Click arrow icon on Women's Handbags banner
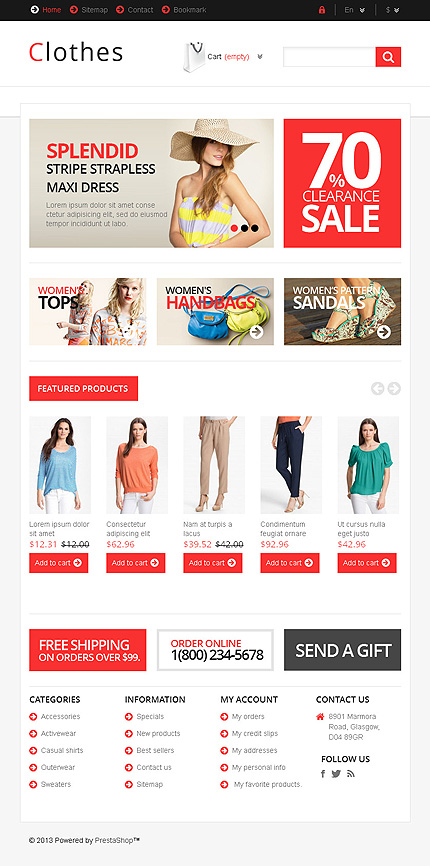 pyautogui.click(x=256, y=332)
